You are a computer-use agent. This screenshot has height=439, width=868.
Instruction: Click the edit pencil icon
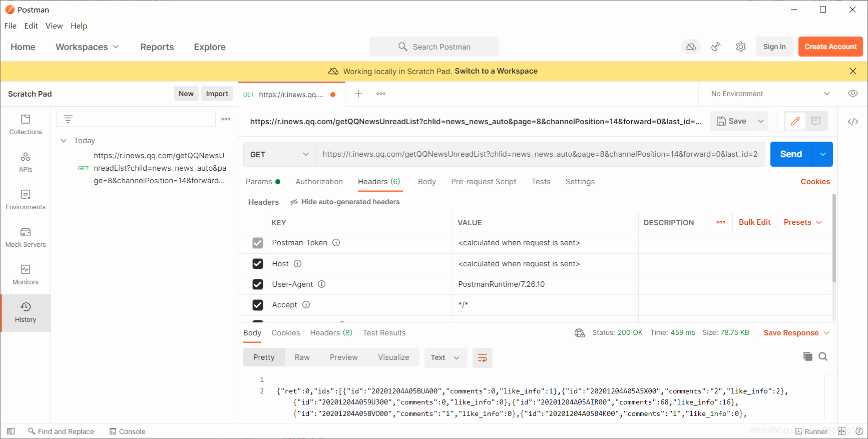(795, 121)
